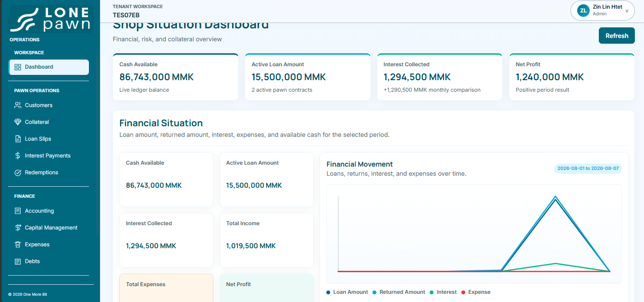Click the Interest Payments dollar icon

pyautogui.click(x=18, y=156)
